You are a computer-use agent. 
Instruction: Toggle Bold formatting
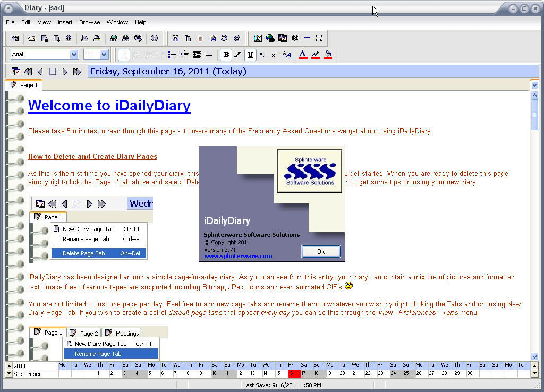(226, 54)
